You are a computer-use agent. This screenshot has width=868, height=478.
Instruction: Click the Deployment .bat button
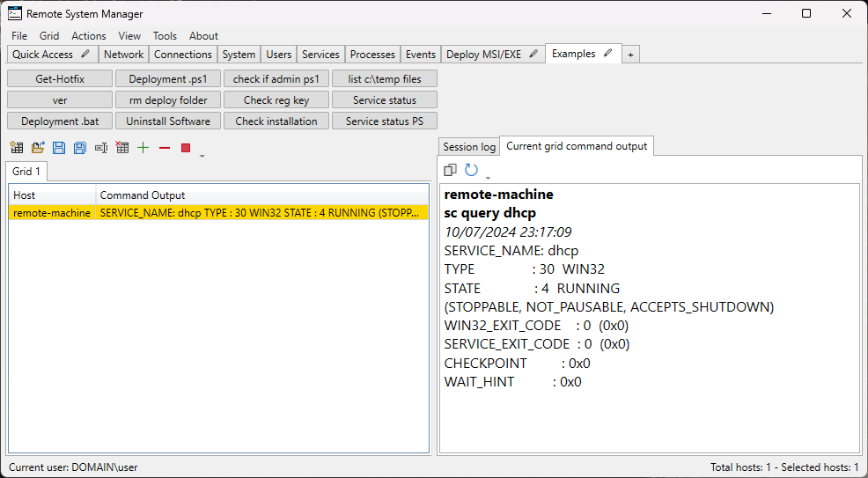tap(60, 121)
